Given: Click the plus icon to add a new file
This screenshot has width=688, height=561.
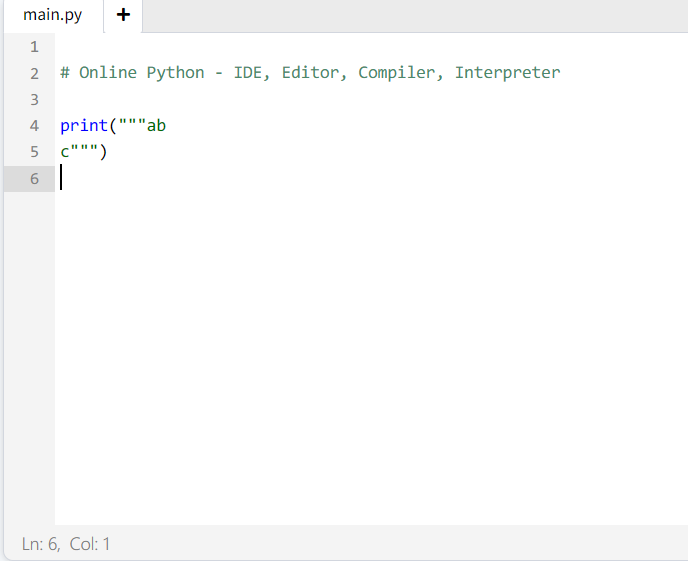Looking at the screenshot, I should tap(123, 15).
